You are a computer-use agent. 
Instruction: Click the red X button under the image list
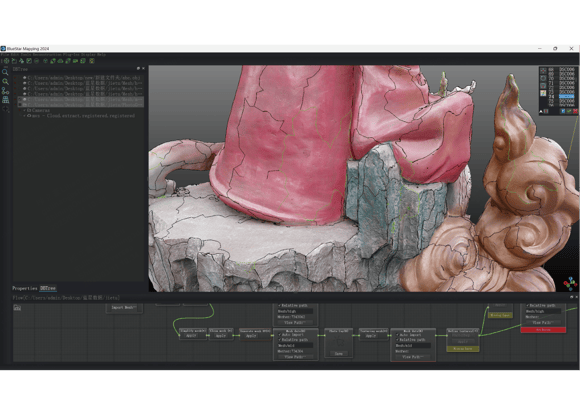pos(575,111)
